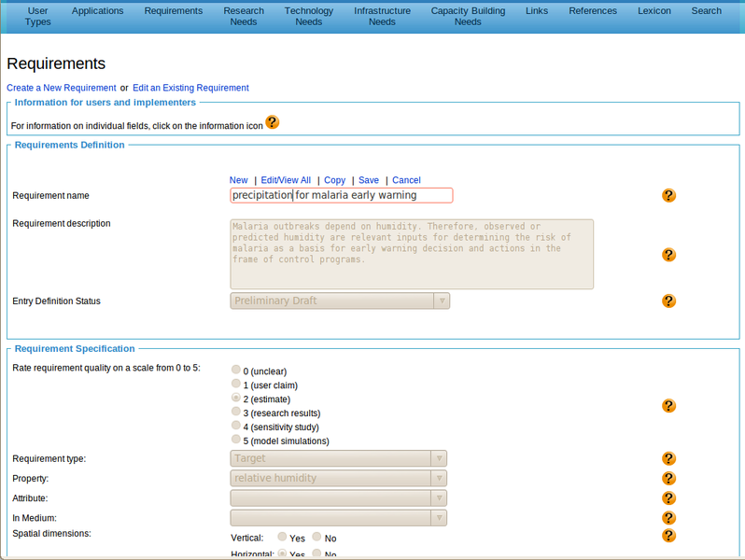Screen dimensions: 745x560
Task: Click information icon in users and implementers section
Action: [273, 122]
